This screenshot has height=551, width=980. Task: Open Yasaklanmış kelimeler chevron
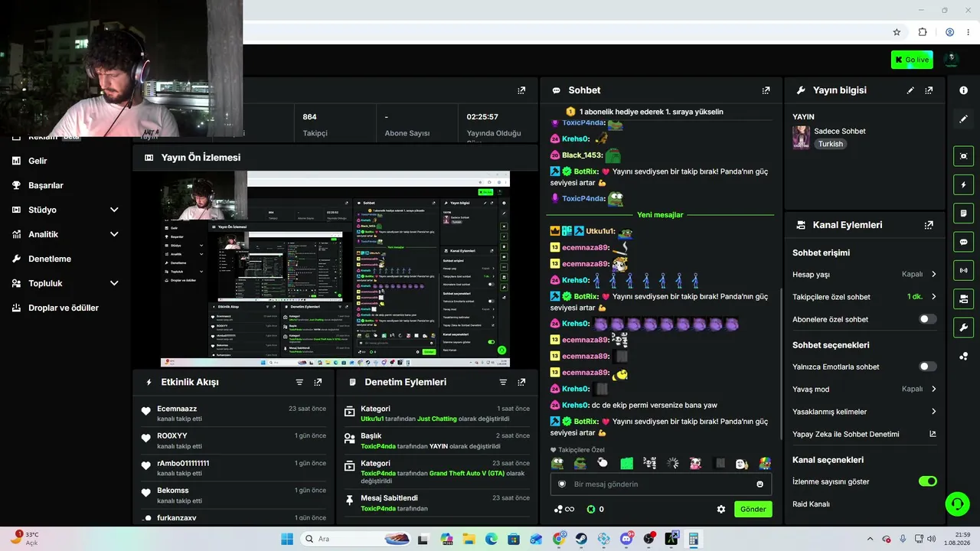pyautogui.click(x=933, y=412)
